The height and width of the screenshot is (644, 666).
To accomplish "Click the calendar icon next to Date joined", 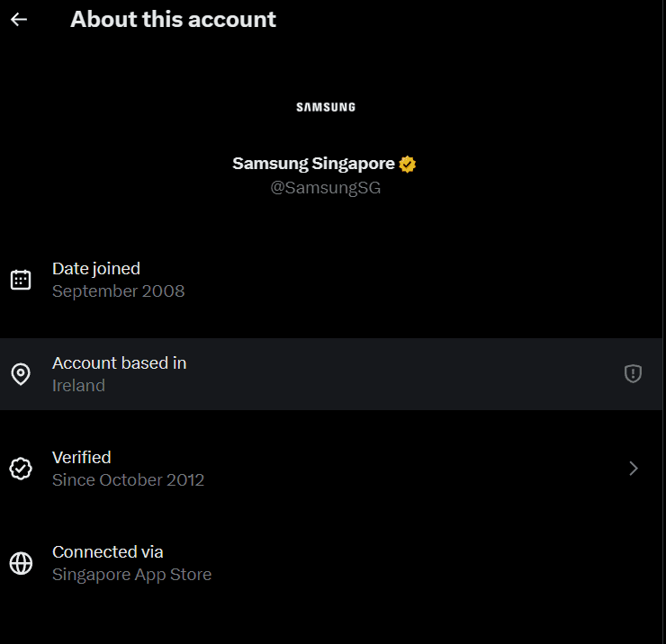I will (x=21, y=280).
